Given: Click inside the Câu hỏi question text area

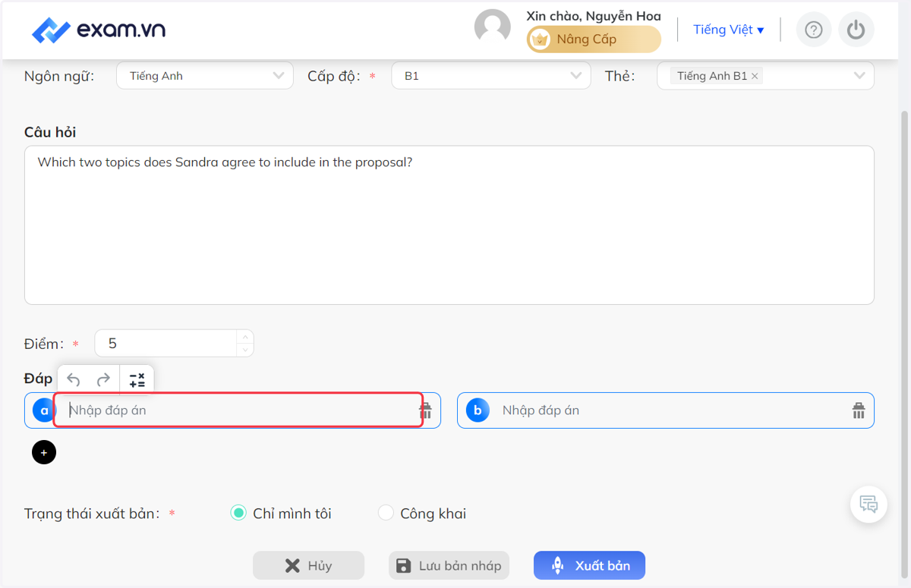Looking at the screenshot, I should pyautogui.click(x=449, y=225).
